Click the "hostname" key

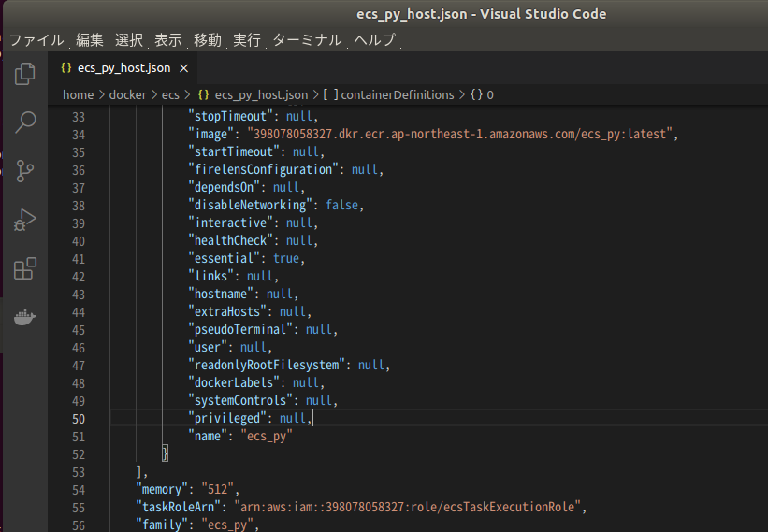221,294
